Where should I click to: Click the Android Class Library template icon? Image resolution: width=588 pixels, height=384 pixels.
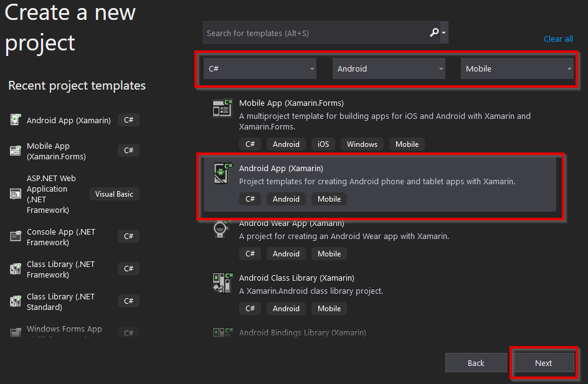coord(221,283)
